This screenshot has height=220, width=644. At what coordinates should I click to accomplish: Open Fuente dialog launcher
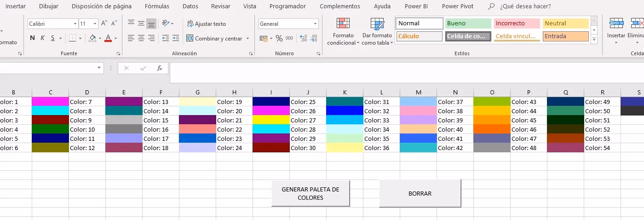click(x=119, y=53)
